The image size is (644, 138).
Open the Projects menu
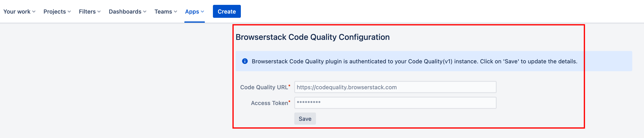click(x=54, y=12)
